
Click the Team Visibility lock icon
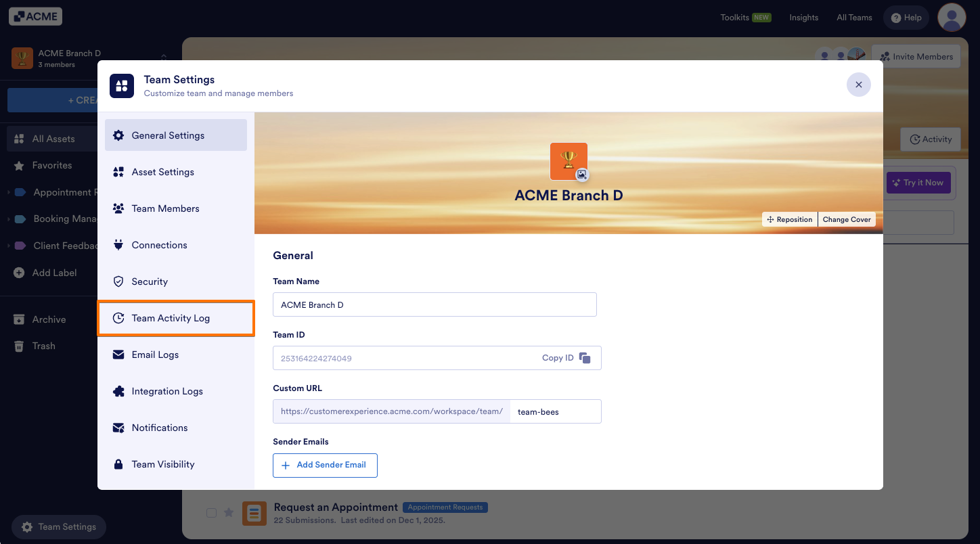[118, 464]
